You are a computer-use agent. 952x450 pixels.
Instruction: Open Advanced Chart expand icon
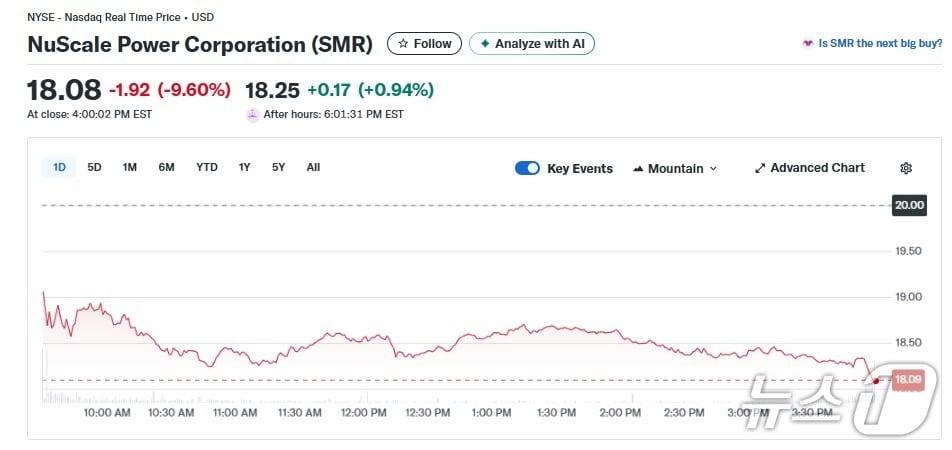coord(760,168)
